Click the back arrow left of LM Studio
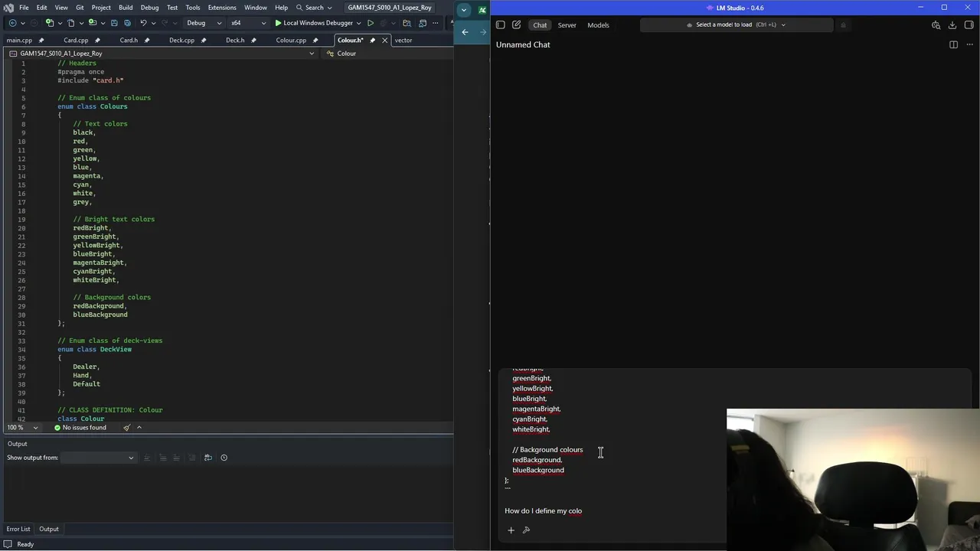980x551 pixels. [x=465, y=32]
